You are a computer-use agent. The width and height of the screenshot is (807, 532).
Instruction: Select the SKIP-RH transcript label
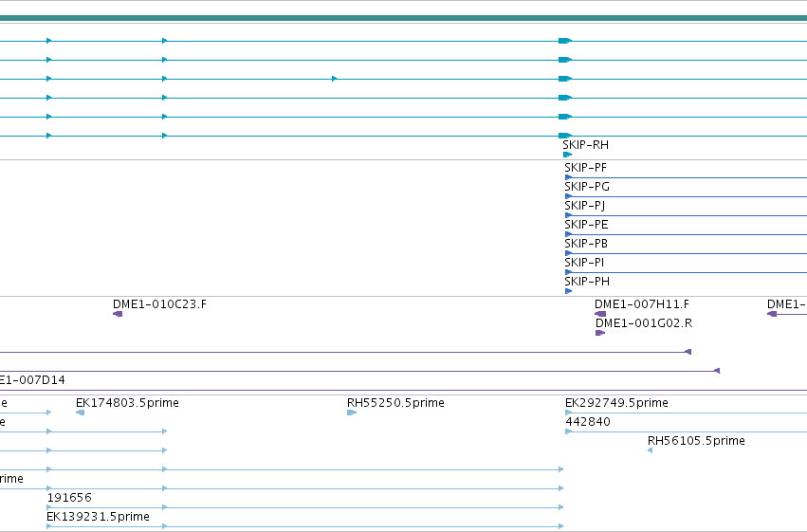click(586, 145)
